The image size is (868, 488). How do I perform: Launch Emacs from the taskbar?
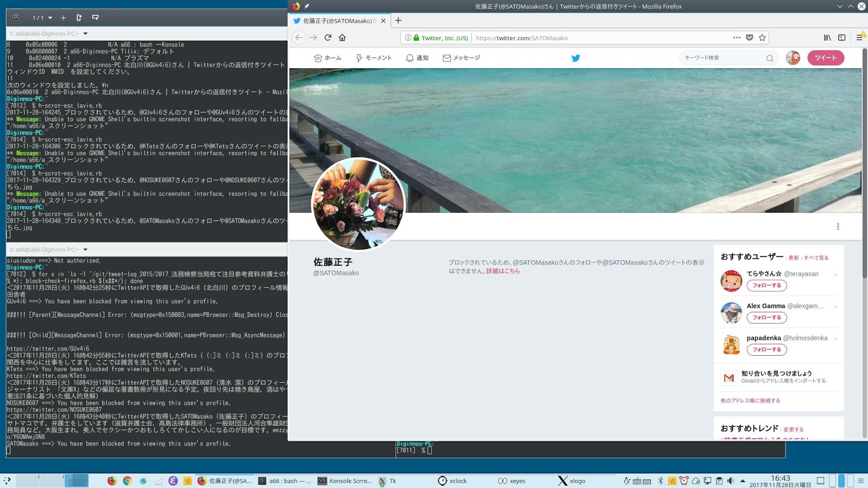(x=173, y=481)
